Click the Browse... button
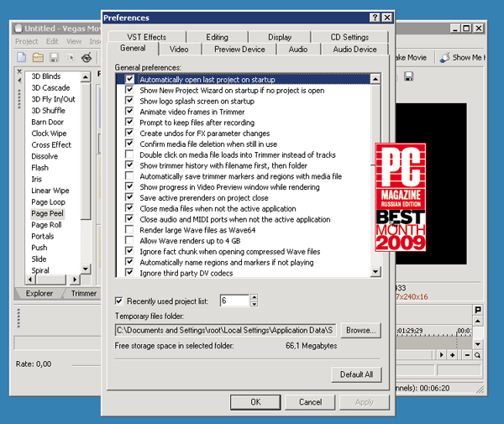Screen dimensions: 504x424 point(360,330)
